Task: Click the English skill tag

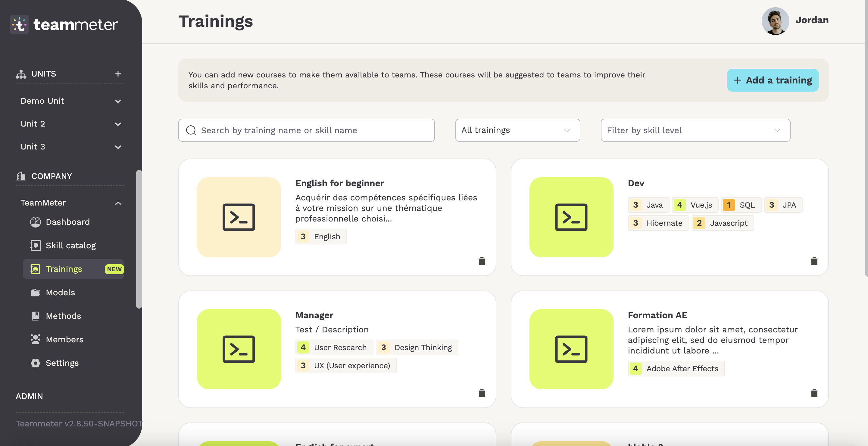Action: 321,237
